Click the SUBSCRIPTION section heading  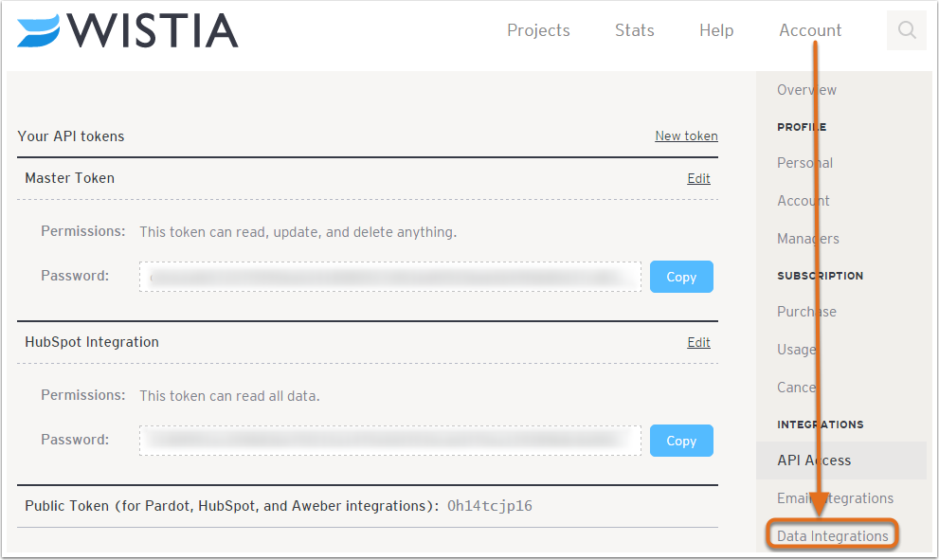tap(820, 276)
